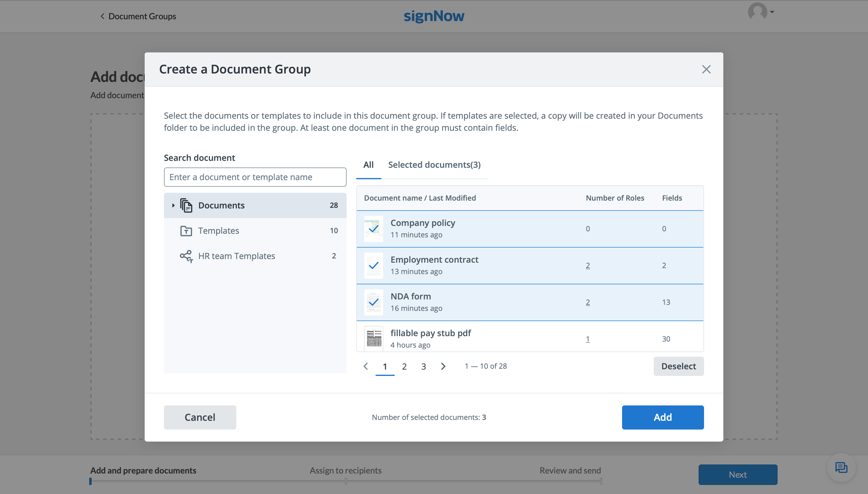Expand the Documents tree arrow
This screenshot has height=494, width=868.
173,205
